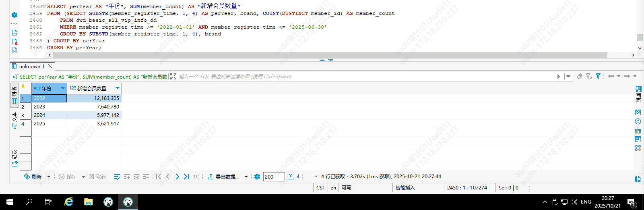Toggle the Panels (面板) side view

[x=638, y=94]
